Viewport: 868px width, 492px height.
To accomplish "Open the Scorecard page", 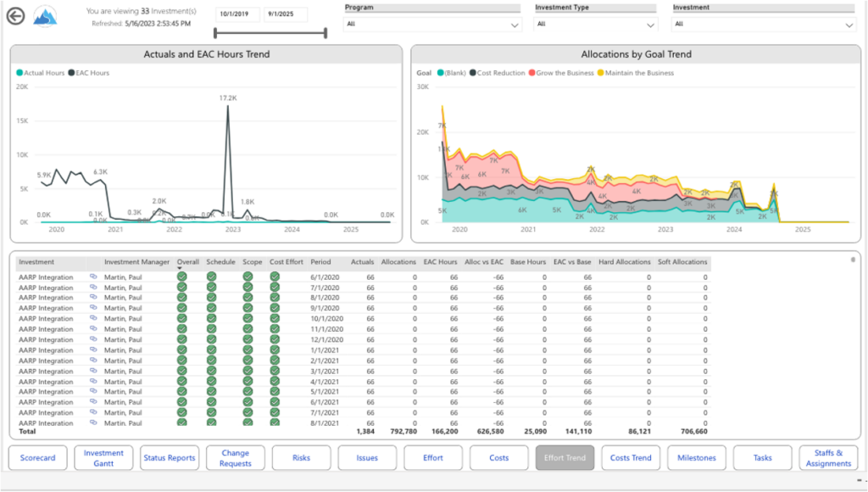I will (x=37, y=458).
